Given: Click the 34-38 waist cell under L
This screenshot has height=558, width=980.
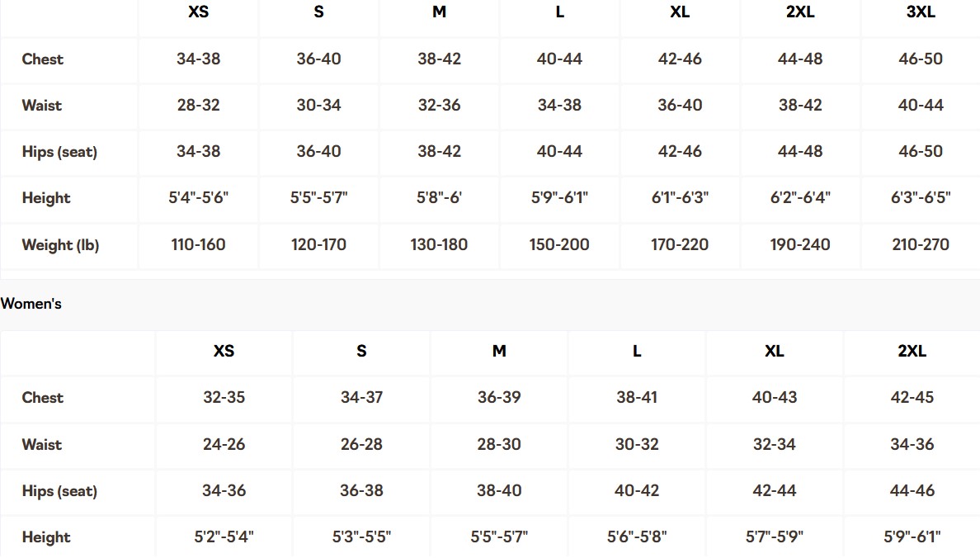Looking at the screenshot, I should [559, 105].
